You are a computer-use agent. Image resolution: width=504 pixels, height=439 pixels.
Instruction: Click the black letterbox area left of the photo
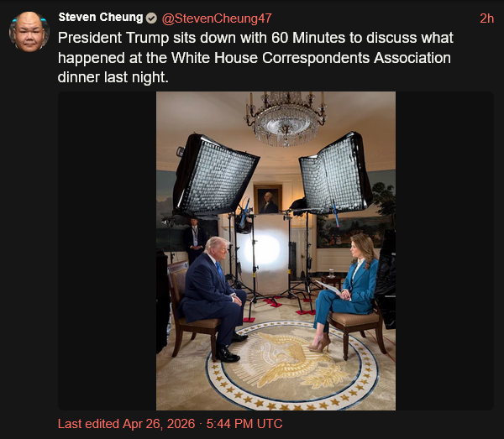(x=107, y=251)
